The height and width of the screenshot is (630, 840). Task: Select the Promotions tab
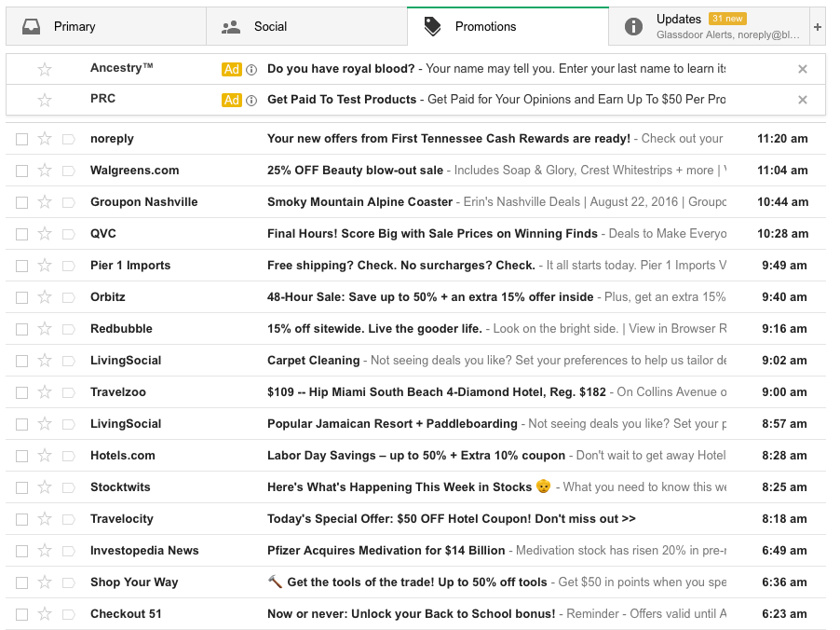coord(508,26)
